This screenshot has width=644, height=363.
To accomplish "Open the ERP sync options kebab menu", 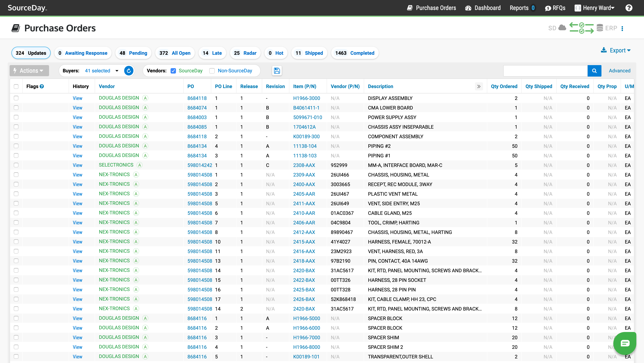I will tap(622, 29).
